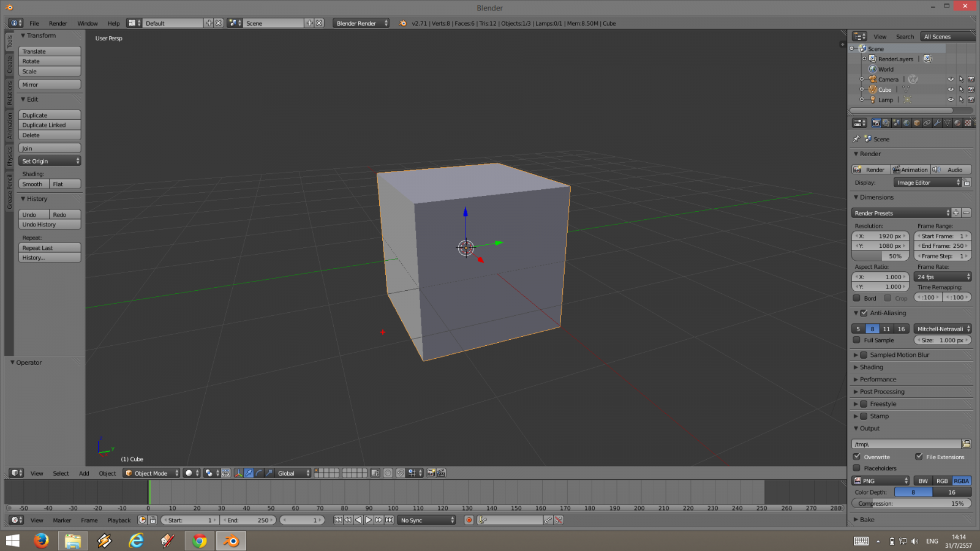Click the auto keyframe record button
The height and width of the screenshot is (551, 980).
(469, 520)
